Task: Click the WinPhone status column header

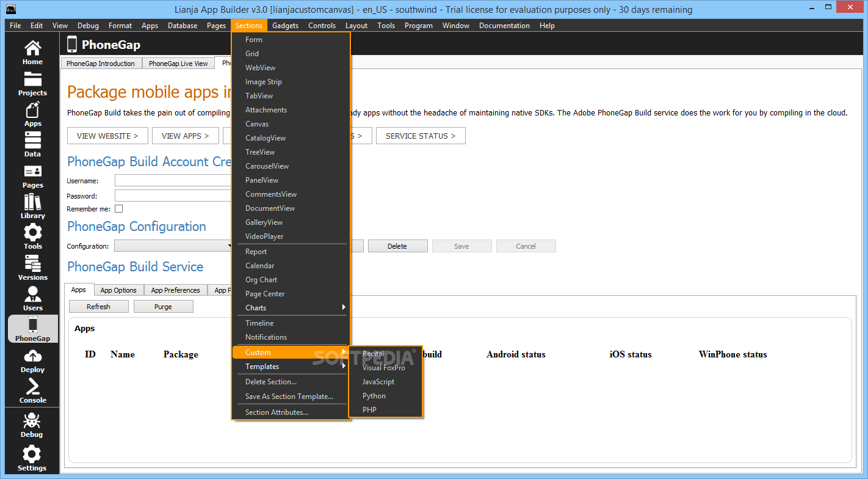Action: (732, 354)
